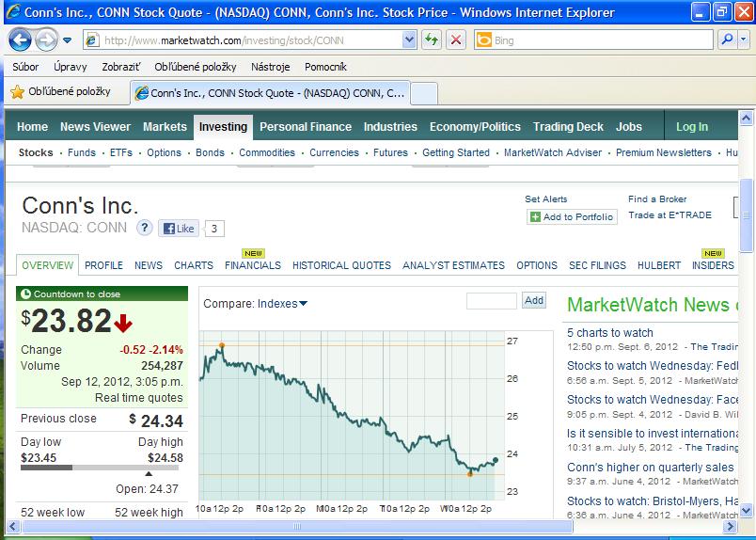The width and height of the screenshot is (756, 540).
Task: Switch to the FINANCIALS tab
Action: 253,265
